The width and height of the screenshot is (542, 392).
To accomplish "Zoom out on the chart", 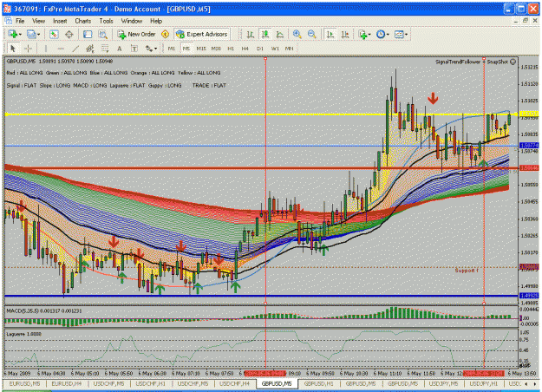I will 312,34.
